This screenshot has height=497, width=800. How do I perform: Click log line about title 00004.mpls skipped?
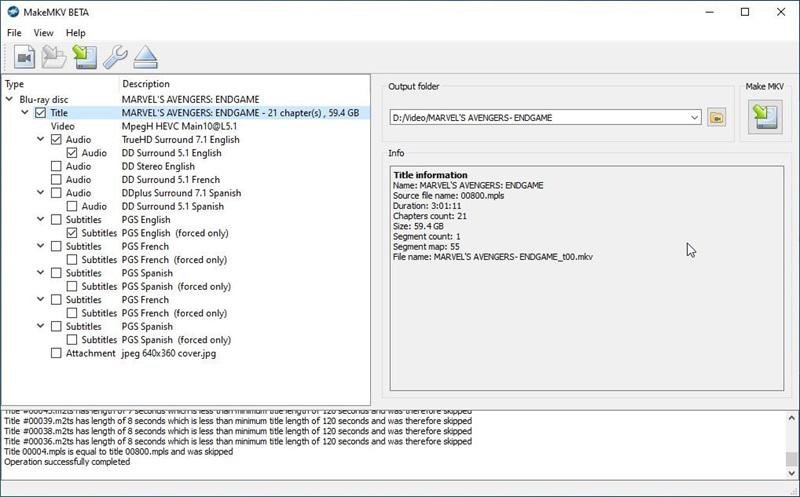pyautogui.click(x=118, y=452)
